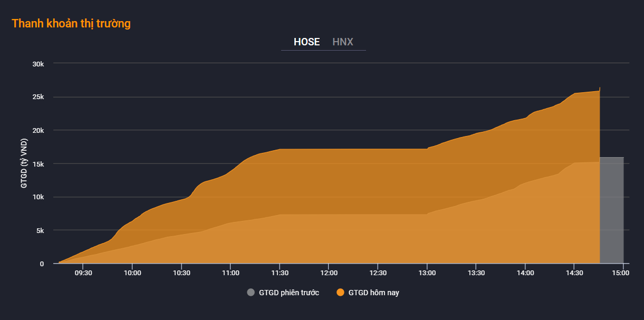
Task: Click the 'GTGD (tỷ VND)' axis title
Action: [24, 163]
